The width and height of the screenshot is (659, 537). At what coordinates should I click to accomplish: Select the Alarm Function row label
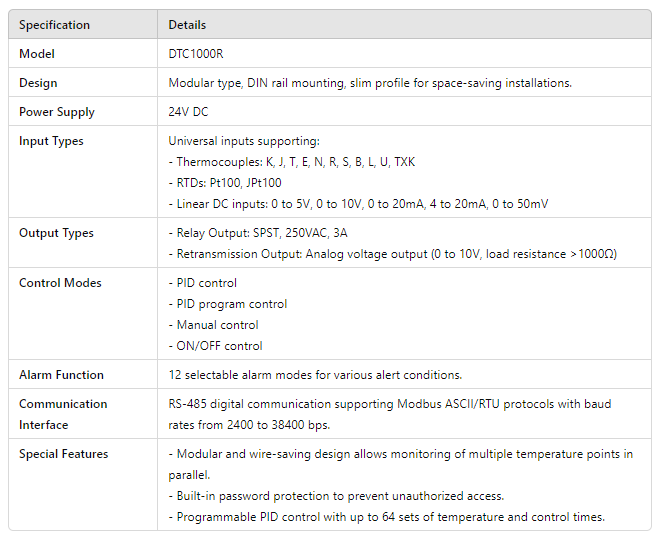(61, 375)
